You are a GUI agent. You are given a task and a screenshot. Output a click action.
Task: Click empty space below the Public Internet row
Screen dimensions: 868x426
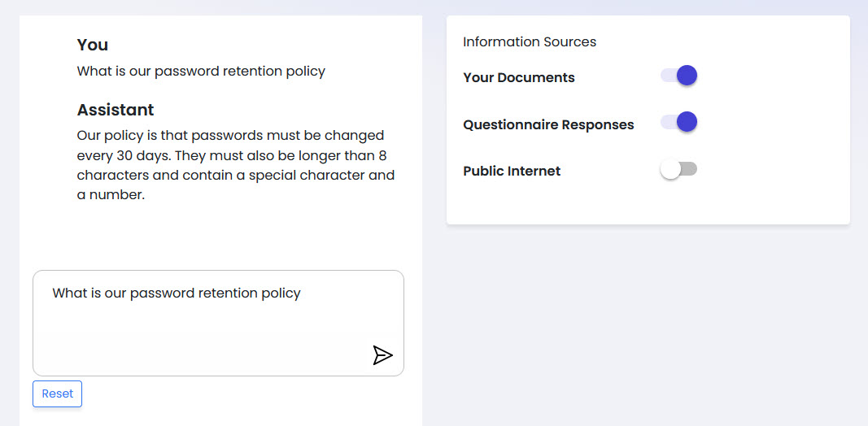pyautogui.click(x=648, y=205)
